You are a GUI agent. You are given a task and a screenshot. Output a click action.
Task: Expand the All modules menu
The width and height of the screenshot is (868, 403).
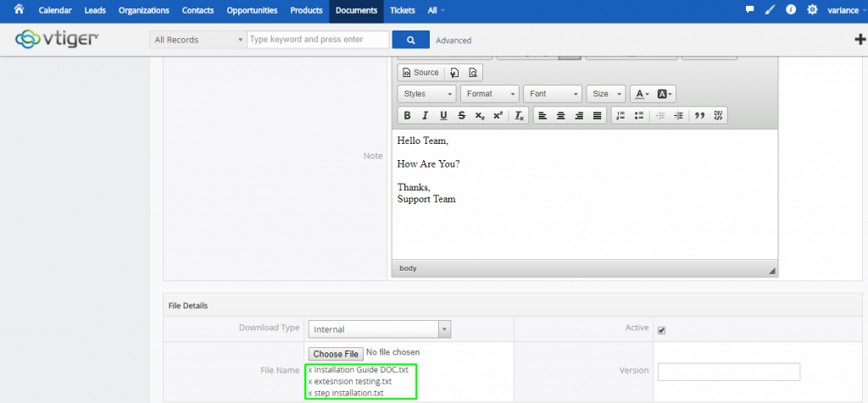(437, 10)
